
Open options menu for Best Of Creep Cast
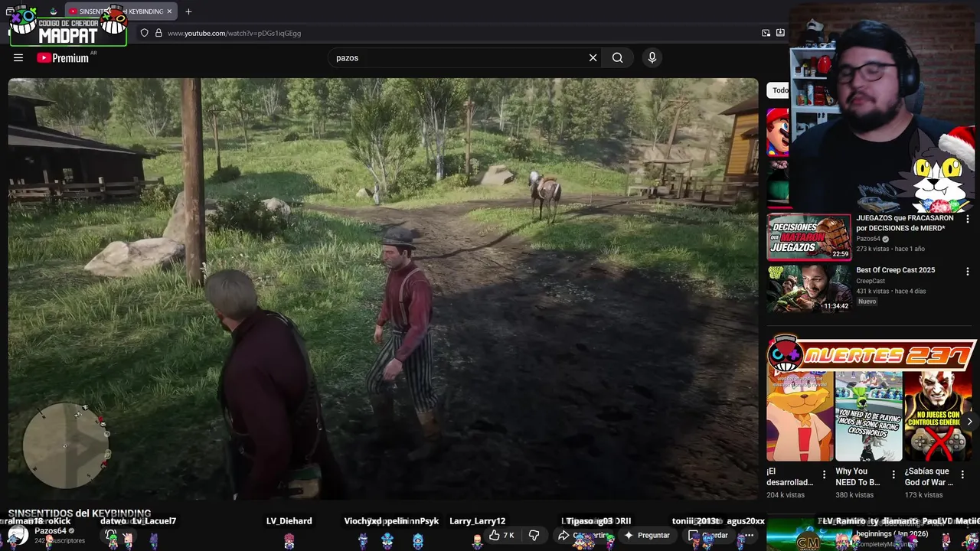pyautogui.click(x=968, y=272)
